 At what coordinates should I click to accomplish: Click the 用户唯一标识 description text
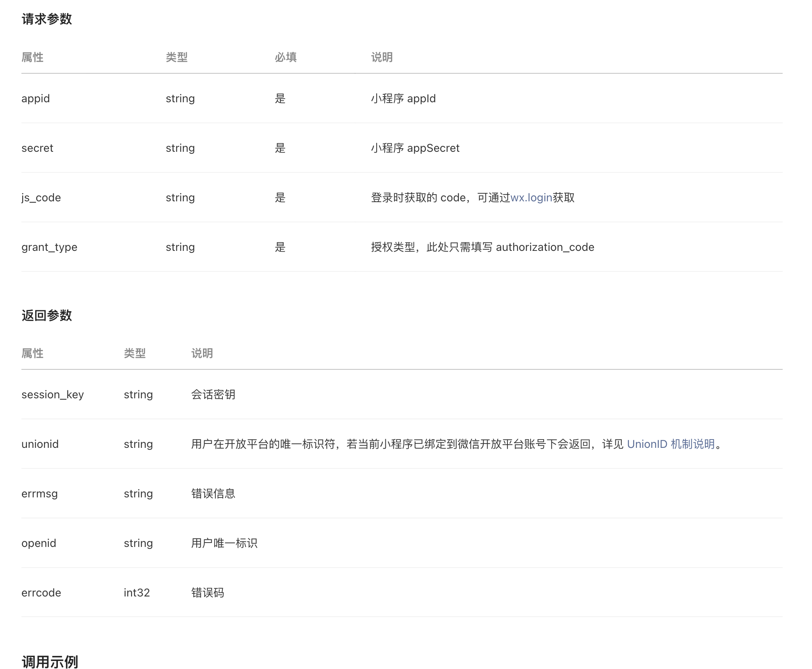click(x=224, y=543)
